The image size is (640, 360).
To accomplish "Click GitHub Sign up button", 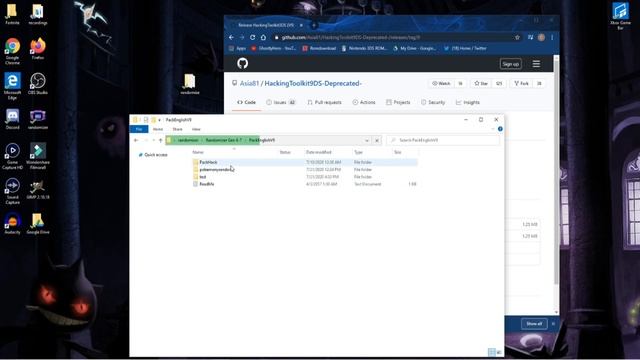I will pyautogui.click(x=511, y=64).
